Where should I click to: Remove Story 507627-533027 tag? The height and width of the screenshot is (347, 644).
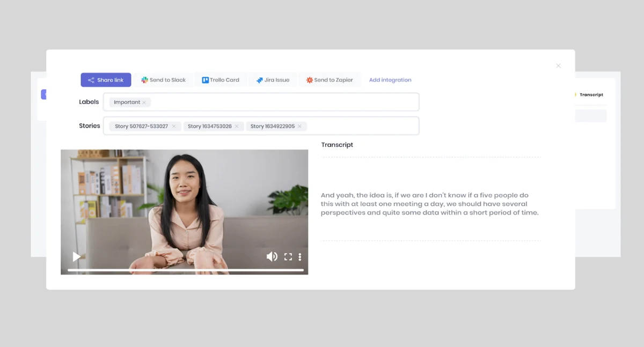point(174,127)
